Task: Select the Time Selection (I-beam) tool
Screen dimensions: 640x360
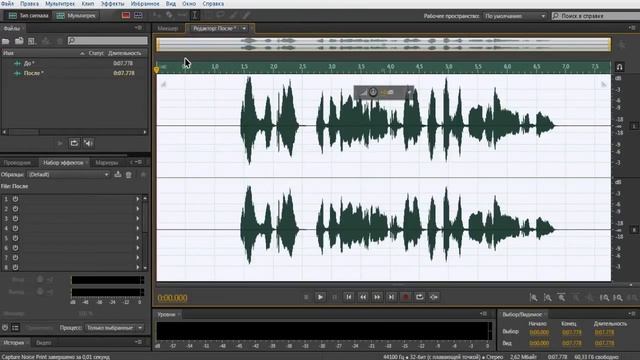Action: (195, 16)
